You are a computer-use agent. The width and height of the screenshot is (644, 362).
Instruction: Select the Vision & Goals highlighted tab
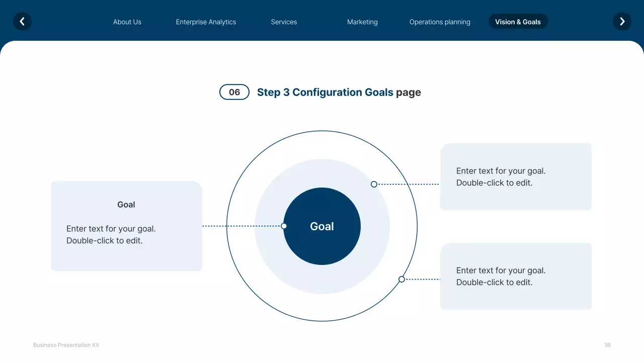pyautogui.click(x=518, y=22)
